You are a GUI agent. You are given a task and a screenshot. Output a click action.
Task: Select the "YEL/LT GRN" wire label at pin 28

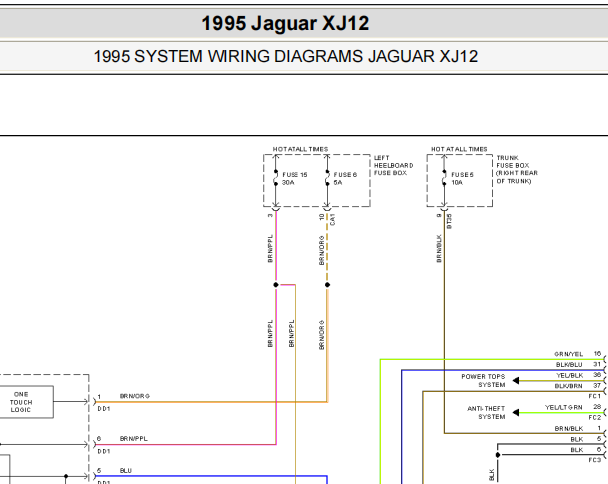(x=564, y=407)
